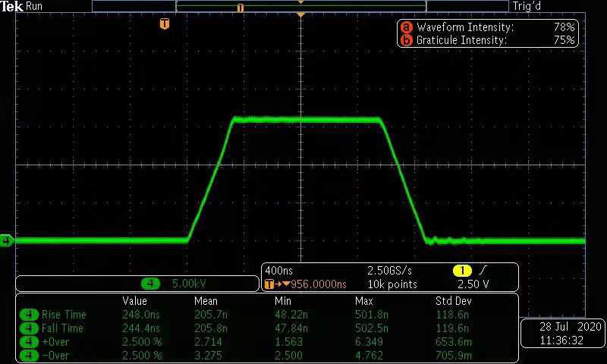This screenshot has height=364, width=607.
Task: Select the 78% waveform intensity value
Action: tap(564, 27)
